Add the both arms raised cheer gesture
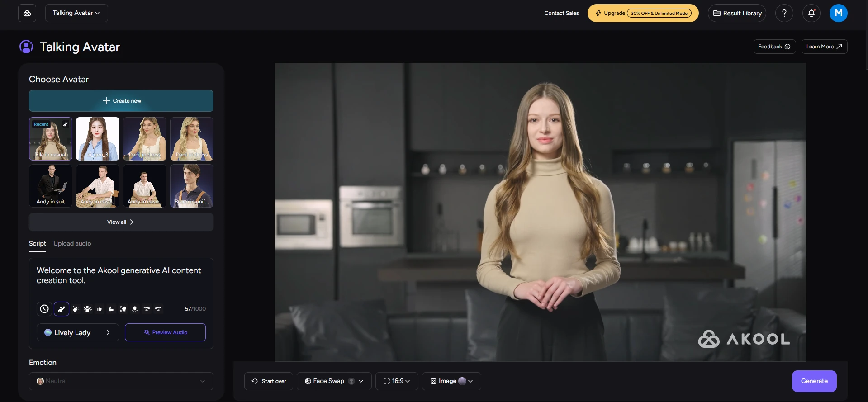Image resolution: width=868 pixels, height=402 pixels. tap(88, 309)
